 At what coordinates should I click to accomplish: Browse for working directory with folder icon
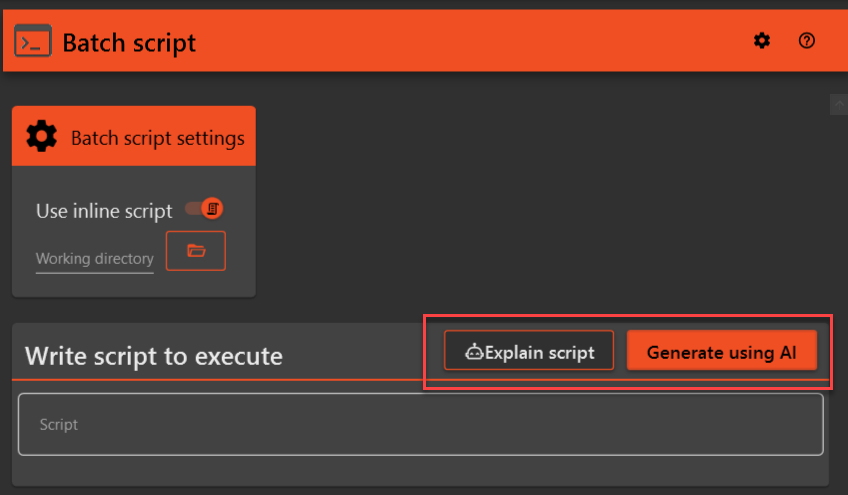coord(195,251)
